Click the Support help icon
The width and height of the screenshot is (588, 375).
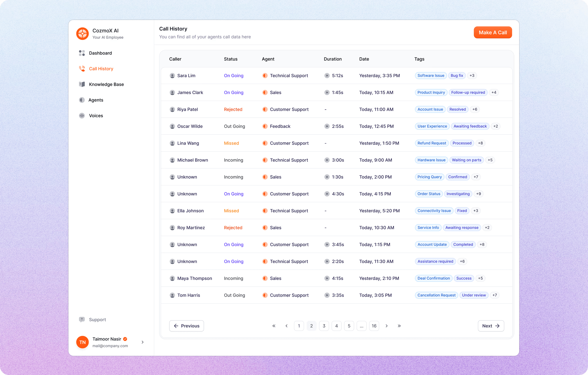[x=82, y=319]
